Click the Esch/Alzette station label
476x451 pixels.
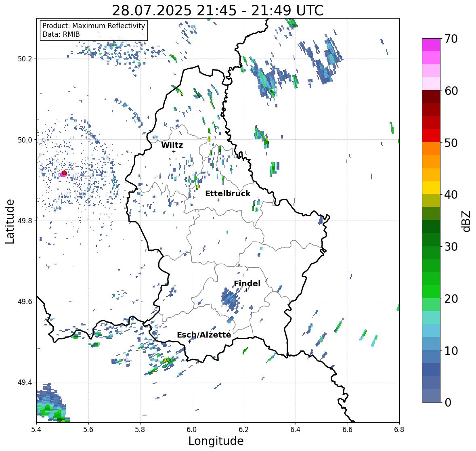[x=204, y=335]
